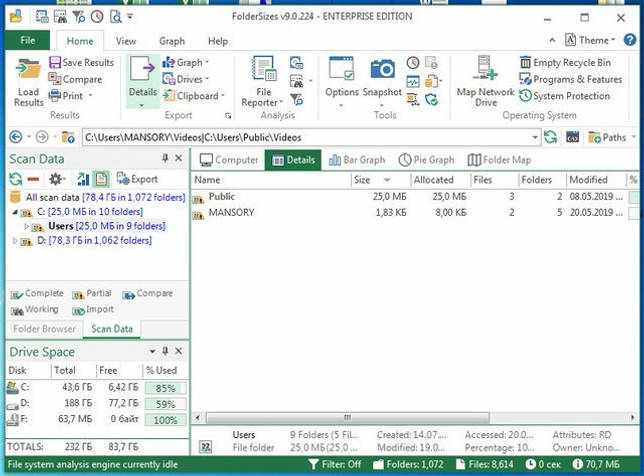The height and width of the screenshot is (476, 644).
Task: Click the forward navigation arrow
Action: coord(42,137)
